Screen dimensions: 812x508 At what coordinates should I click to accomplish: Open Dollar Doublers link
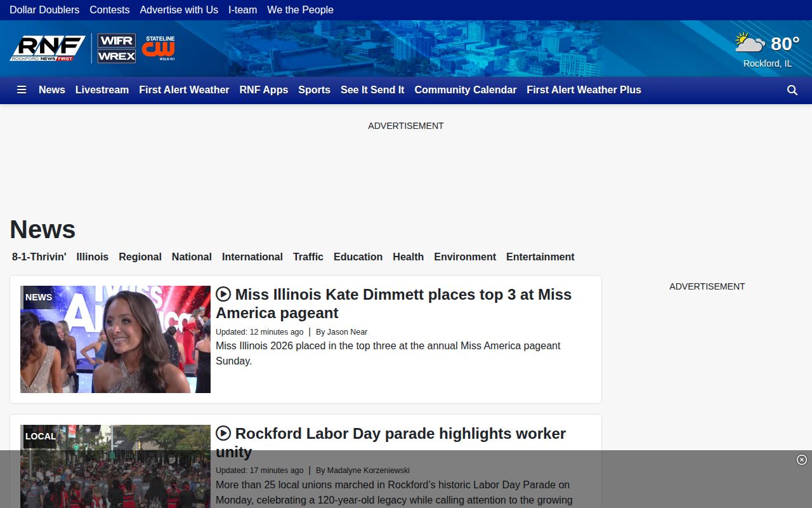(x=44, y=10)
